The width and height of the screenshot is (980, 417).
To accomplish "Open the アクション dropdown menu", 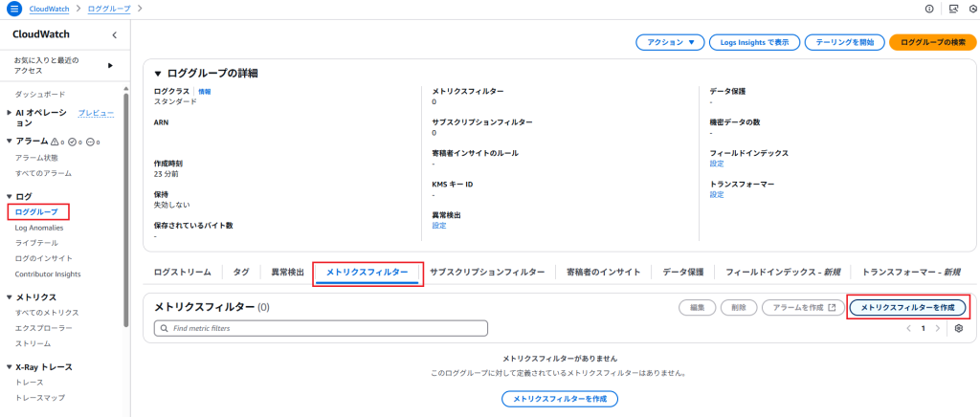I will [671, 42].
